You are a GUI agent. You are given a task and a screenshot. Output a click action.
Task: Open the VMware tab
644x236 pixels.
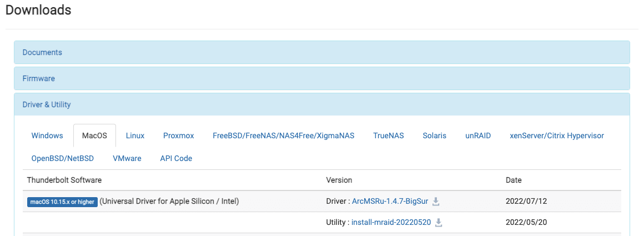[x=127, y=158]
